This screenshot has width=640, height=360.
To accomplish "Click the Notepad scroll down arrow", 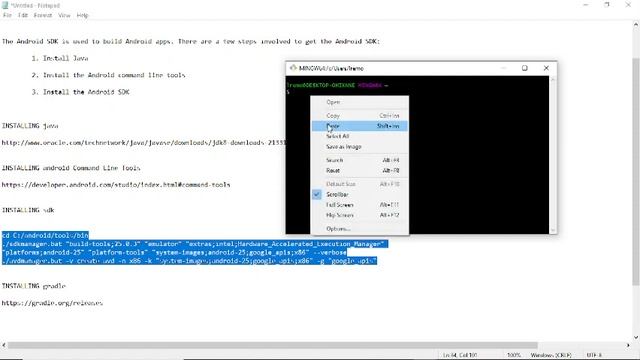I will [636, 338].
